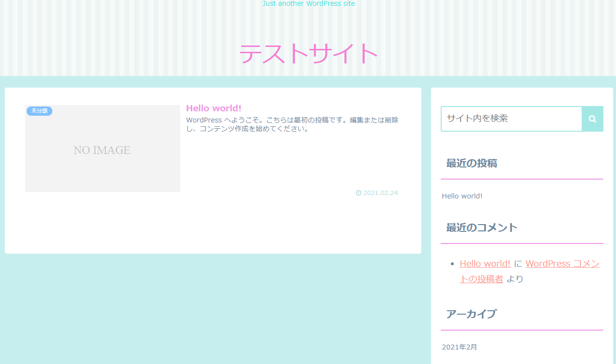Open Hello world! link in recent comments

click(485, 264)
